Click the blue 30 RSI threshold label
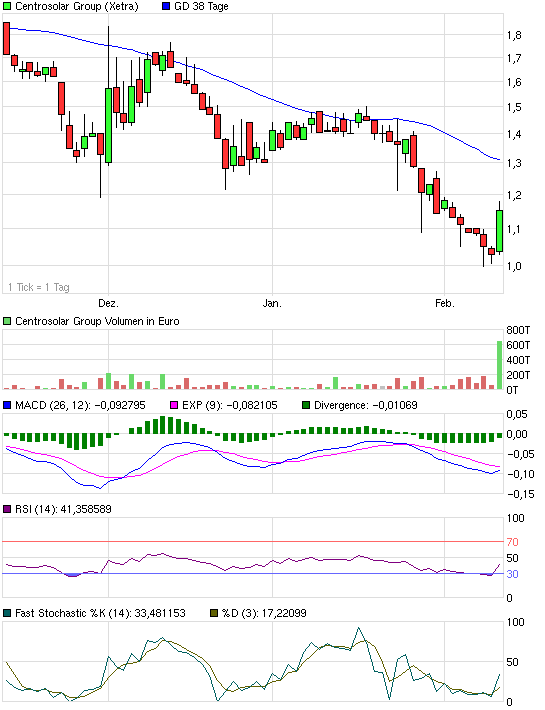Viewport: 545px width, 710px height. 512,575
